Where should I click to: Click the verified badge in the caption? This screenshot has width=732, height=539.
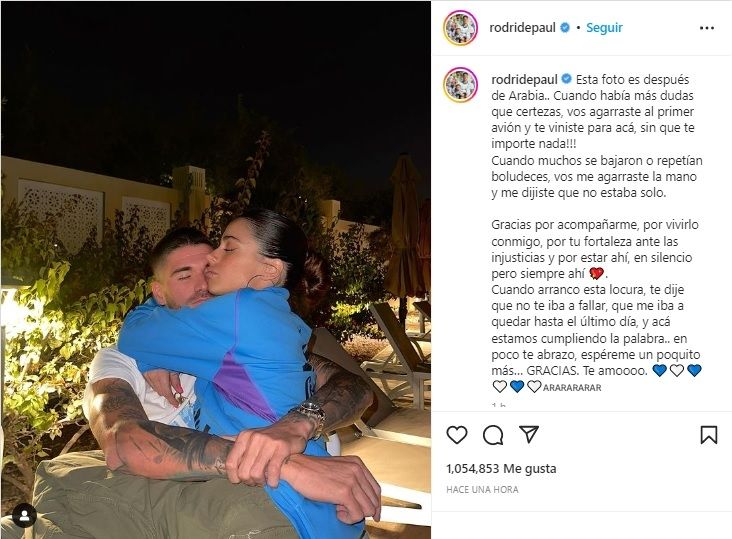click(567, 79)
